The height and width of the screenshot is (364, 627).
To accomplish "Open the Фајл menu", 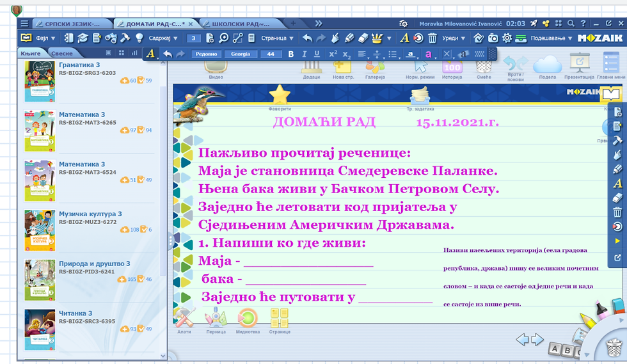I will tap(45, 38).
